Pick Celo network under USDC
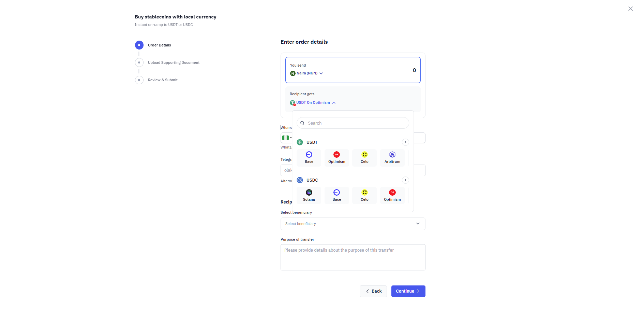This screenshot has width=644, height=309. (x=364, y=196)
